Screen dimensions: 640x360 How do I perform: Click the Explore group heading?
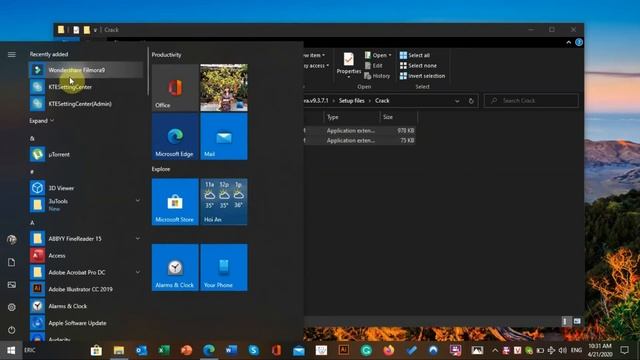pyautogui.click(x=161, y=169)
